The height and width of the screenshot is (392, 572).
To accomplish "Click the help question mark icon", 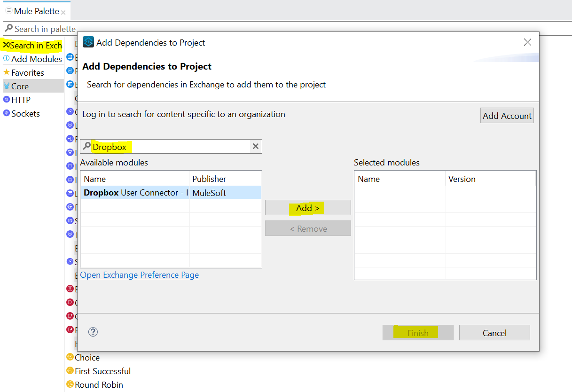I will click(x=93, y=332).
